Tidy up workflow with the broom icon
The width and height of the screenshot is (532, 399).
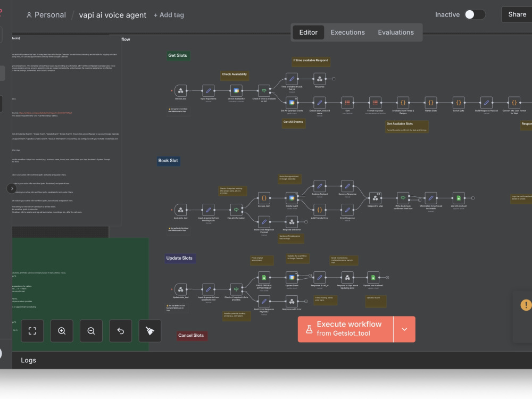click(150, 331)
